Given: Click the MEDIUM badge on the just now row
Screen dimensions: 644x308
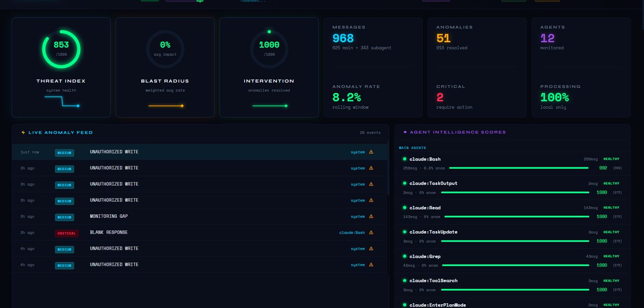Looking at the screenshot, I should pos(64,152).
